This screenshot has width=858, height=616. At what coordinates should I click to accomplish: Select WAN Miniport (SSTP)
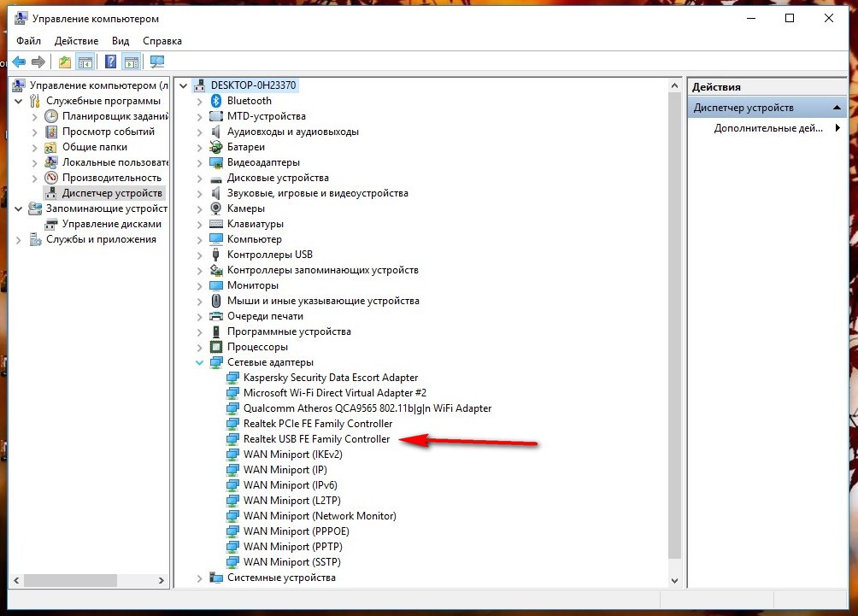point(291,562)
